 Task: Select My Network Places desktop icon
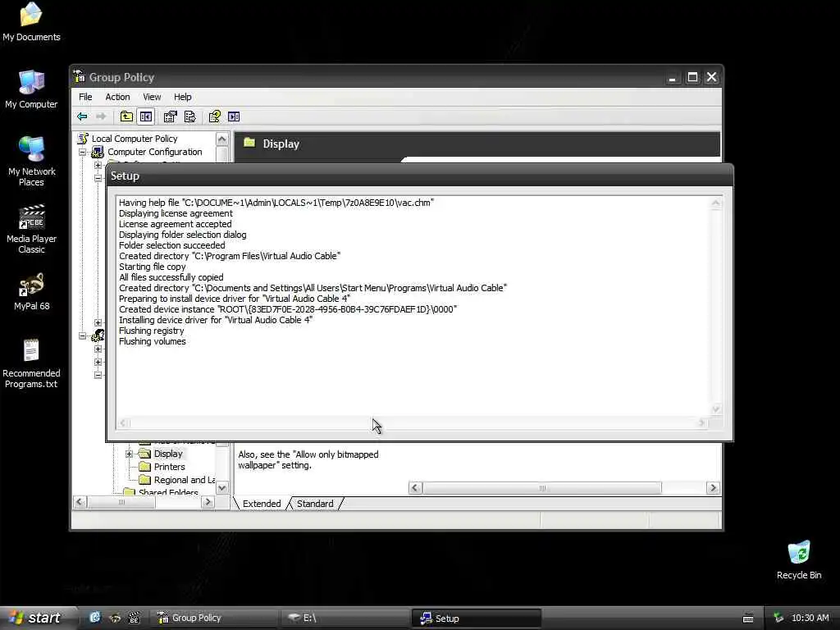(x=32, y=161)
